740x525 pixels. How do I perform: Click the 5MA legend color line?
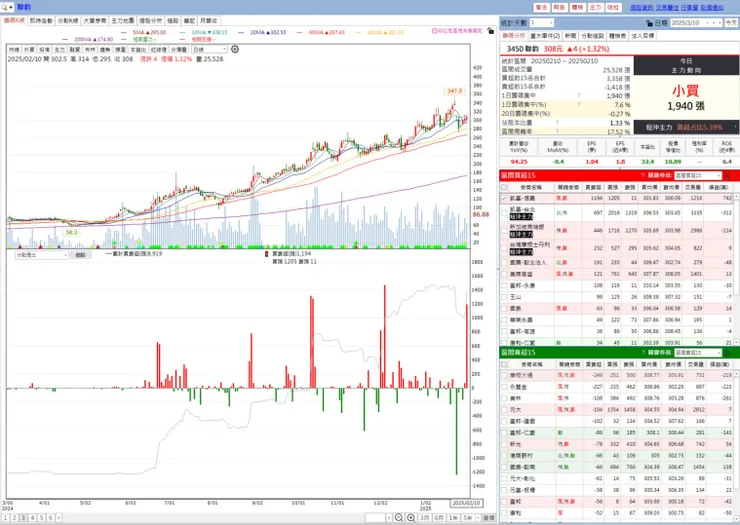(x=124, y=33)
